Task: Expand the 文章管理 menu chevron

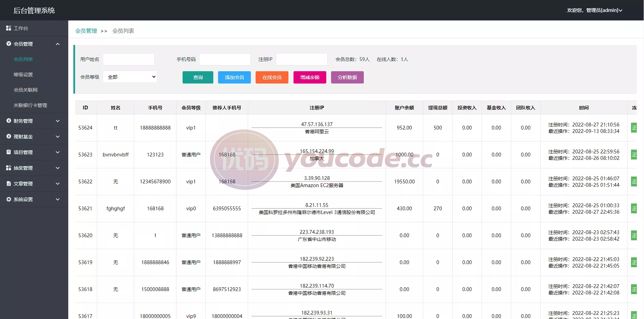Action: [58, 184]
